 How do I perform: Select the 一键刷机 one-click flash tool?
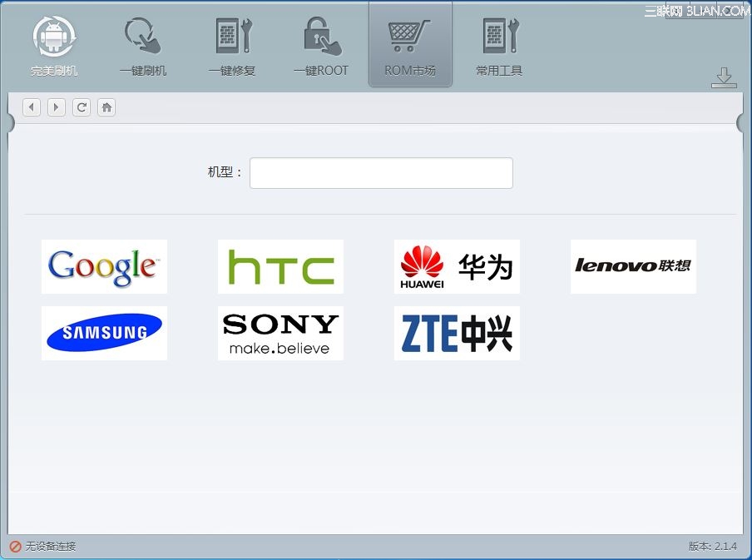pos(143,46)
